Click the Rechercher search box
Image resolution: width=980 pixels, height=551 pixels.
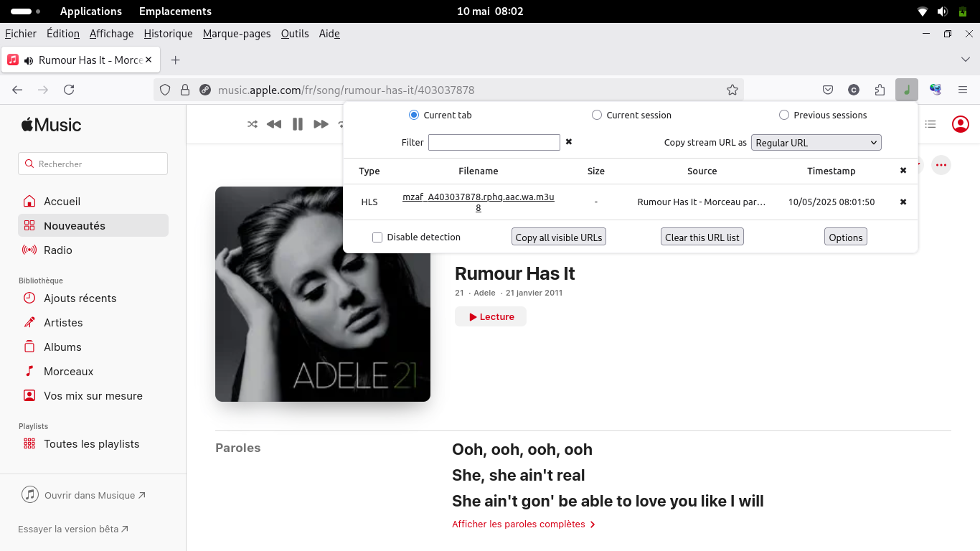tap(93, 164)
